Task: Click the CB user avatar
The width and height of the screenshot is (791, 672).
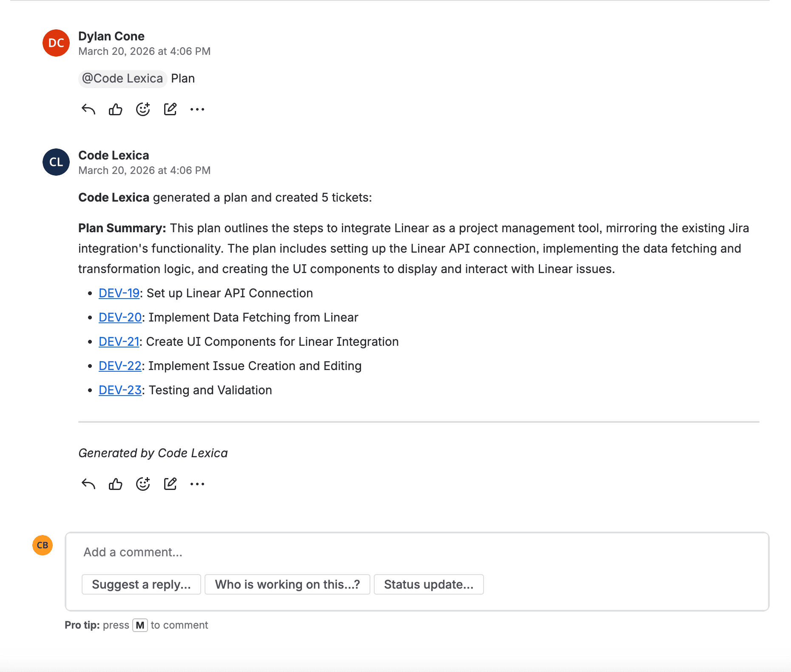Action: pyautogui.click(x=43, y=545)
